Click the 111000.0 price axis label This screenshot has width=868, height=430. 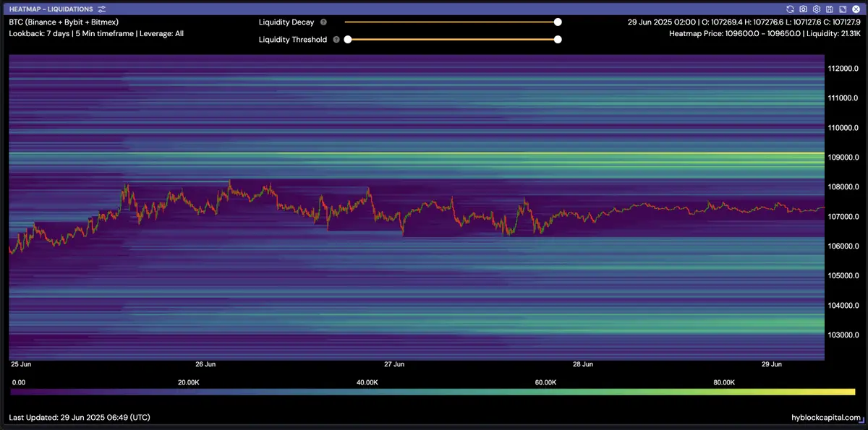pyautogui.click(x=844, y=98)
